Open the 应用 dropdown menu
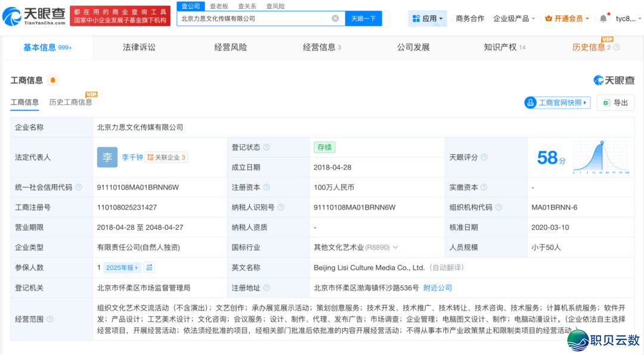The height and width of the screenshot is (355, 644). [428, 18]
